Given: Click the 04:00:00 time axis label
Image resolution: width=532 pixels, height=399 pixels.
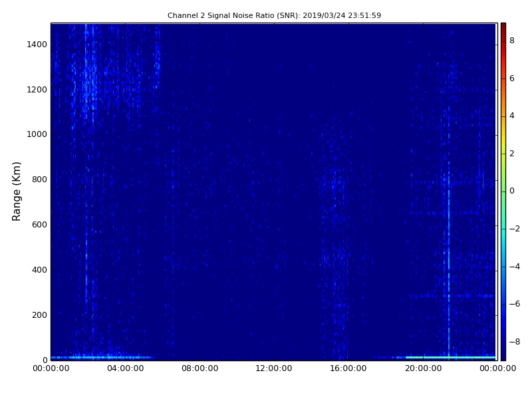Looking at the screenshot, I should coord(125,368).
